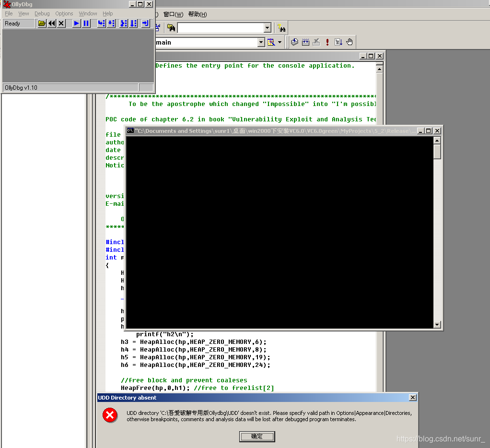This screenshot has width=490, height=448.
Task: Click the line 'h3 = HeapAlloc(hp,HEAP_ZERO_MEMORY,6);'
Action: coord(193,342)
